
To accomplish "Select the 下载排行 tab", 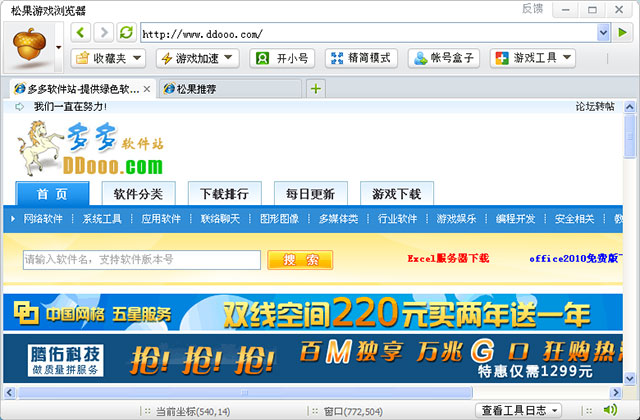I will (x=224, y=193).
